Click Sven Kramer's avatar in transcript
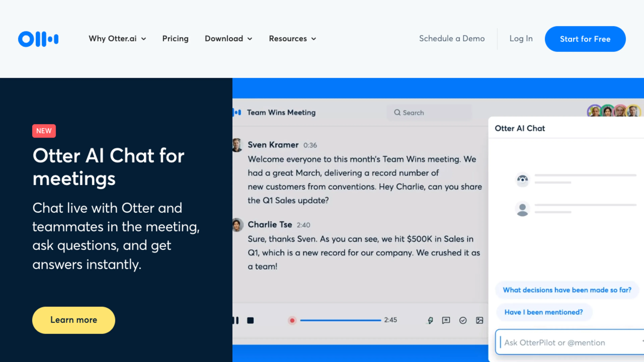 coord(237,145)
